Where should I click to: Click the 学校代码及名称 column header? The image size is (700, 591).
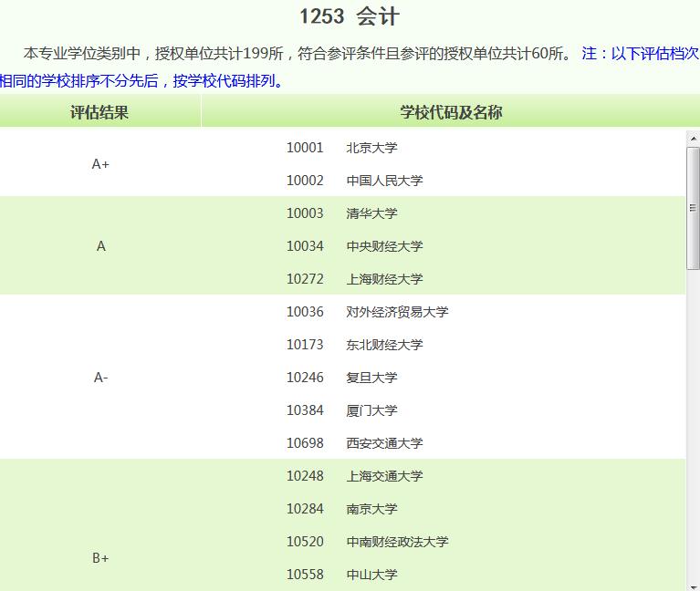(x=451, y=112)
